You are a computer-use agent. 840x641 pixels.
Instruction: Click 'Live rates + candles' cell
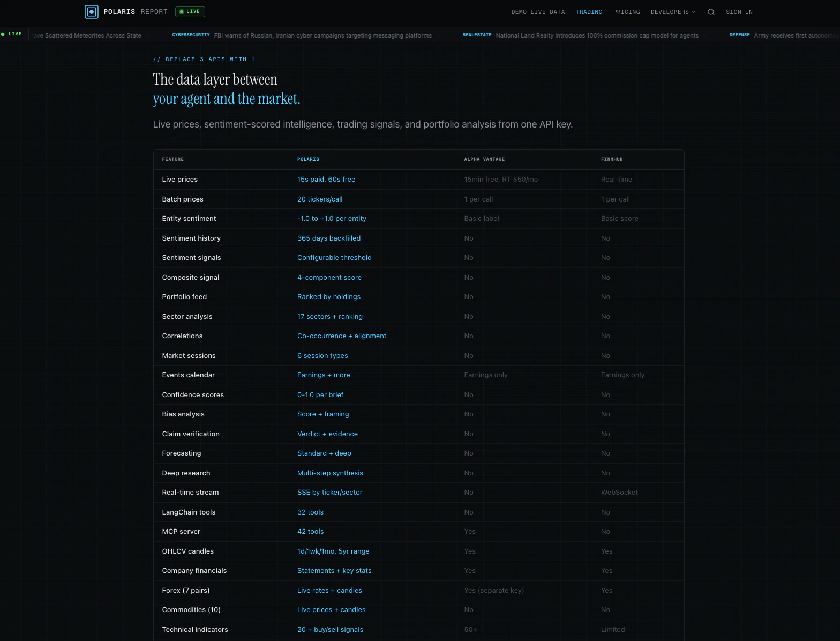329,591
